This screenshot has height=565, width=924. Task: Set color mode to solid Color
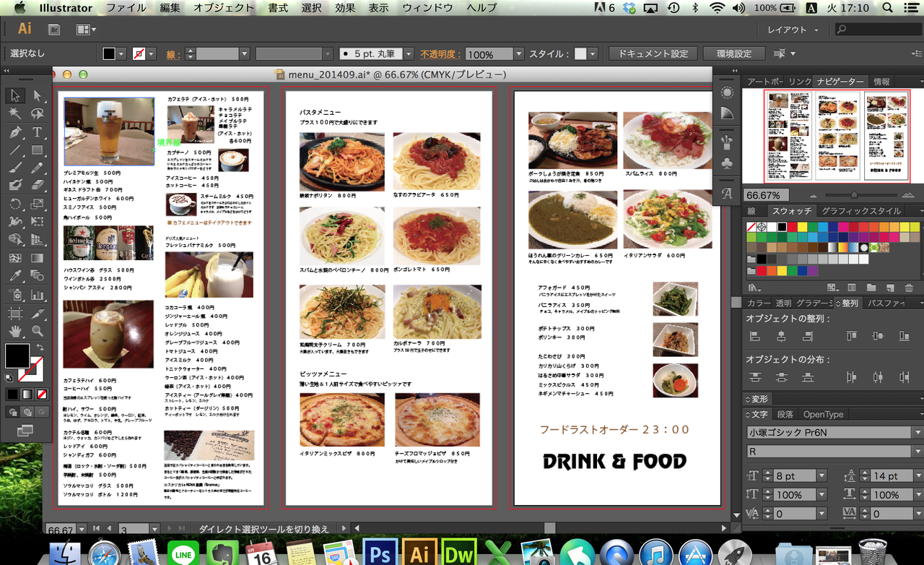point(13,394)
